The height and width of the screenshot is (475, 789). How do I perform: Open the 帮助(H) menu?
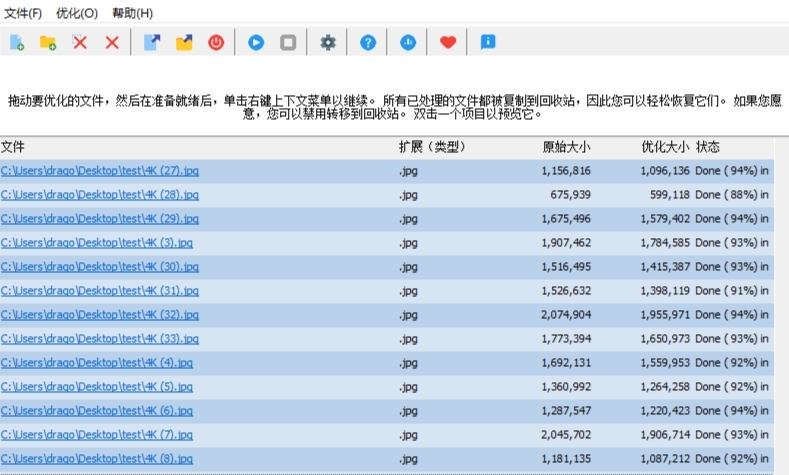click(132, 13)
